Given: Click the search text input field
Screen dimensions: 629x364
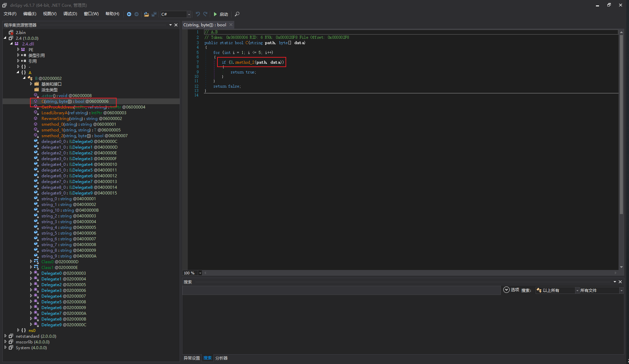Looking at the screenshot, I should tap(341, 290).
